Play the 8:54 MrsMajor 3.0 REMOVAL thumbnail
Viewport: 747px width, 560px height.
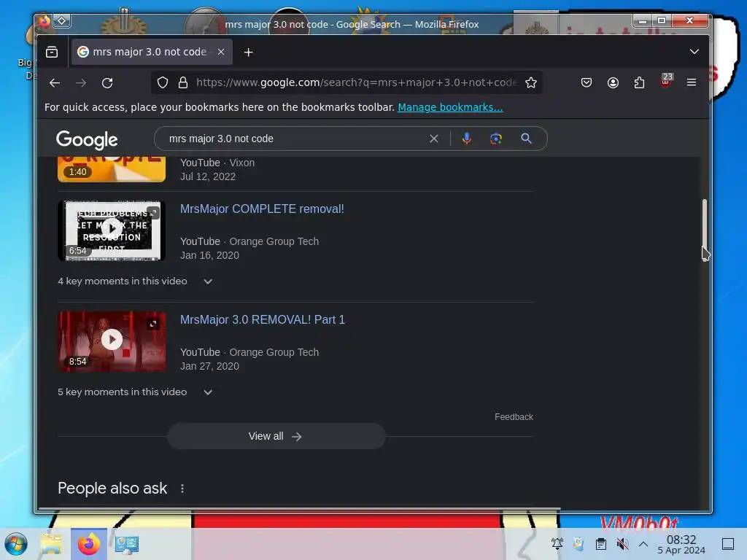pos(112,341)
